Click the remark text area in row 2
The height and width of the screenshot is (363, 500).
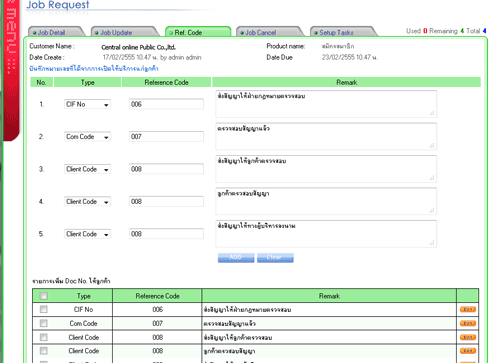[326, 136]
